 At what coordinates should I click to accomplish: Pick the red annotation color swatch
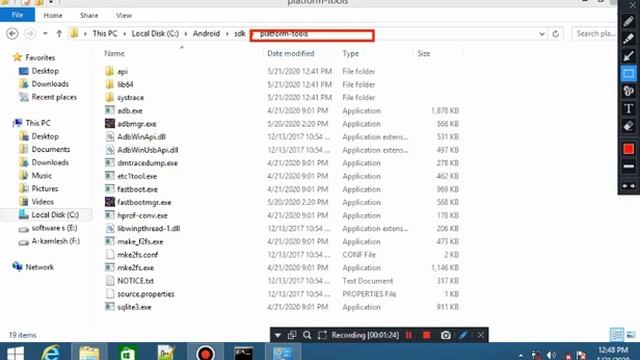click(629, 149)
